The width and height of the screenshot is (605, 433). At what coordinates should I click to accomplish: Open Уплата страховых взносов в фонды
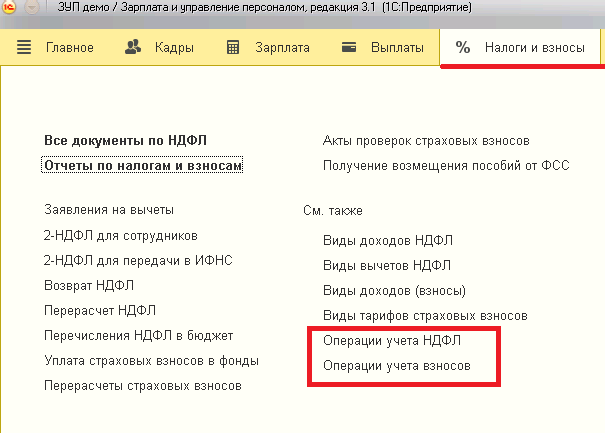[x=152, y=360]
